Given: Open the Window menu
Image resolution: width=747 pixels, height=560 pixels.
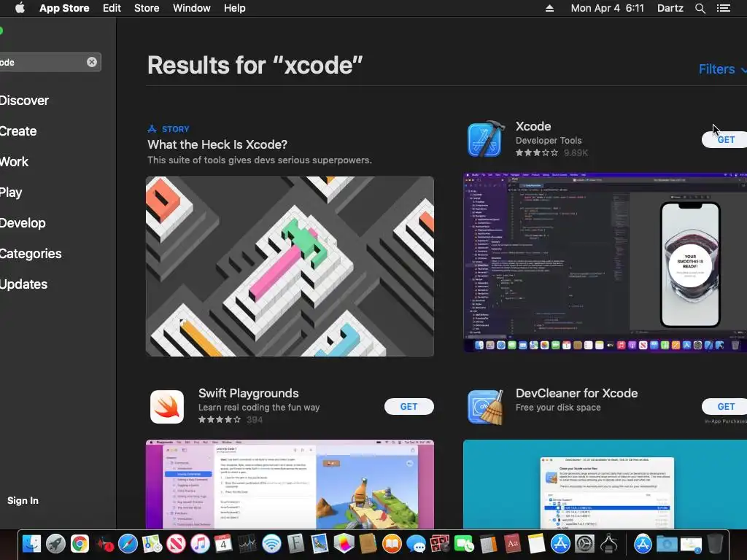Looking at the screenshot, I should coord(192,8).
